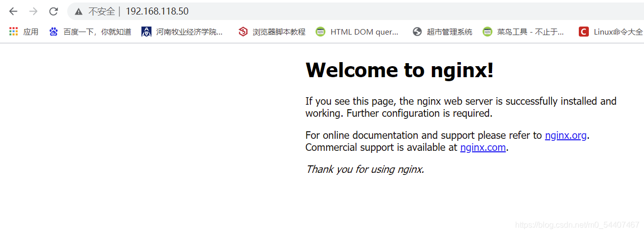The width and height of the screenshot is (644, 234).
Task: Open the 应用 apps grid bookmark
Action: pos(24,32)
